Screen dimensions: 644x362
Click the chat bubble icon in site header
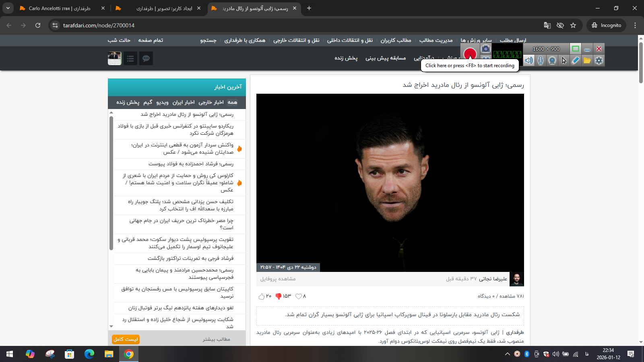[146, 59]
